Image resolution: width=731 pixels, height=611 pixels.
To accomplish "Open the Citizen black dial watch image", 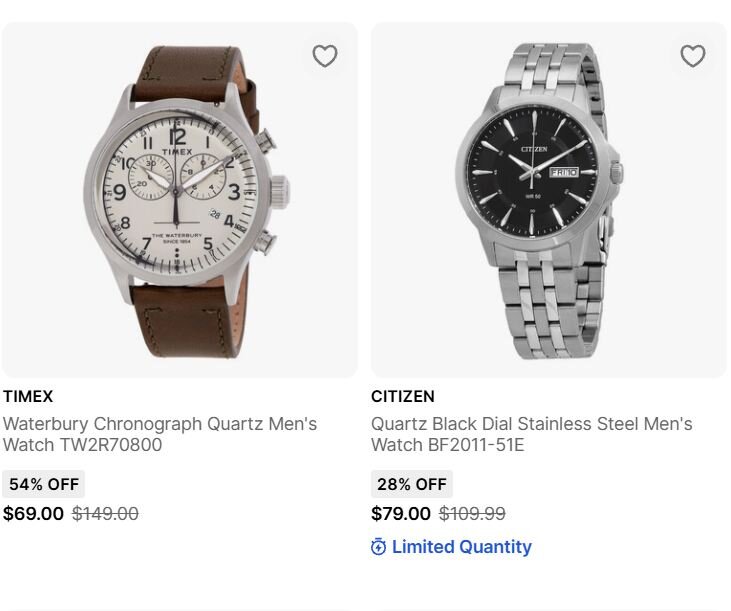I will pos(549,200).
